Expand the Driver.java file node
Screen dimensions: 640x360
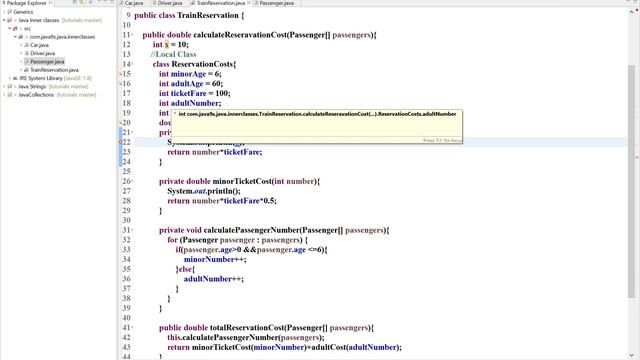21,53
